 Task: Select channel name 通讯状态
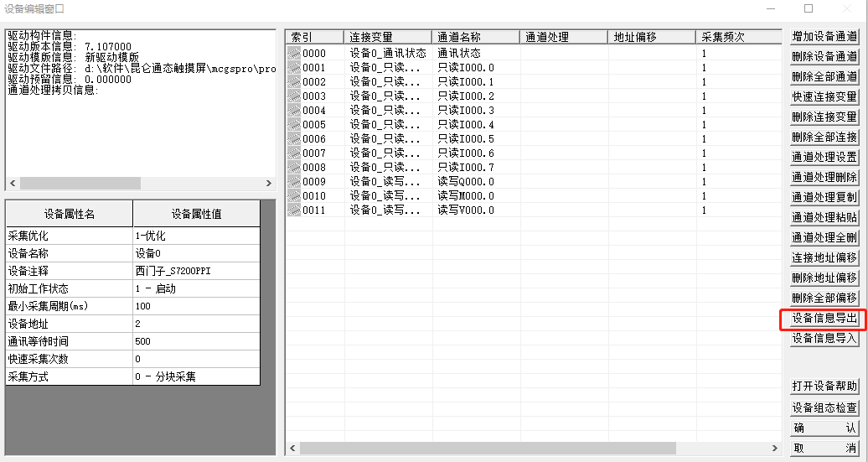[x=459, y=53]
